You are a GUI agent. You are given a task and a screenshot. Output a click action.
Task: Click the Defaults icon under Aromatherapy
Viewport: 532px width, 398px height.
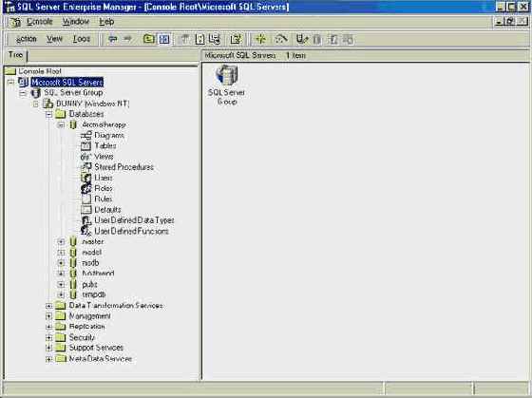86,210
